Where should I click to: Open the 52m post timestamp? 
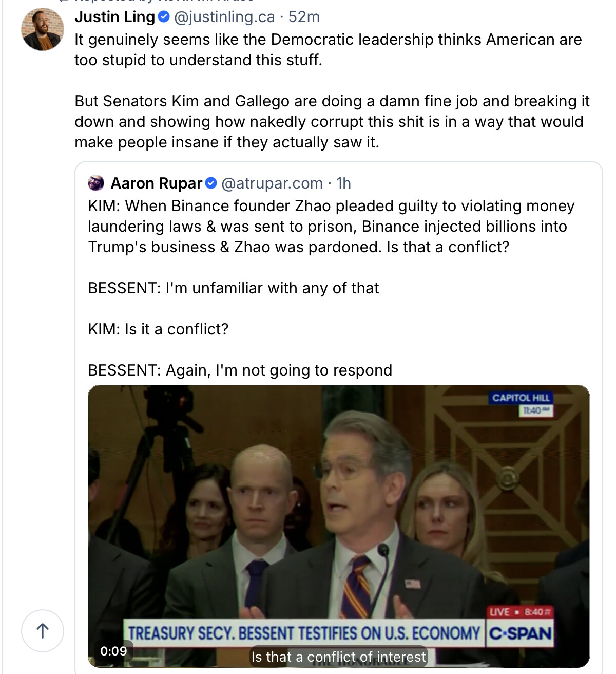click(x=304, y=17)
